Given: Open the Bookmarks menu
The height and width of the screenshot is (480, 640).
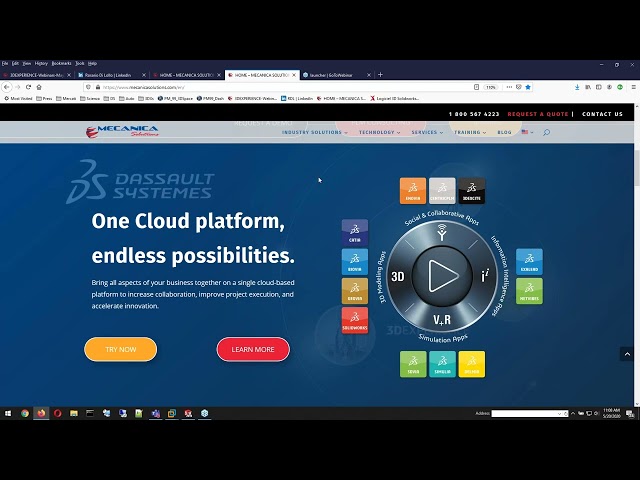Looking at the screenshot, I should point(61,63).
